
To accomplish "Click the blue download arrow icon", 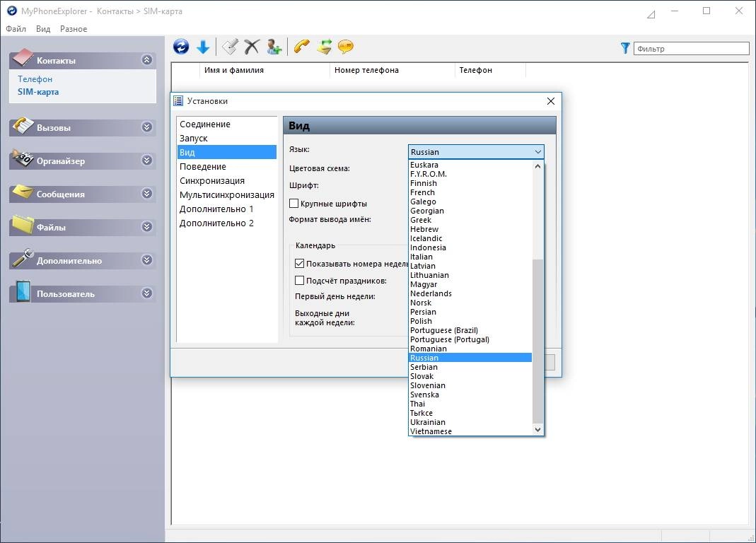I will coord(203,47).
